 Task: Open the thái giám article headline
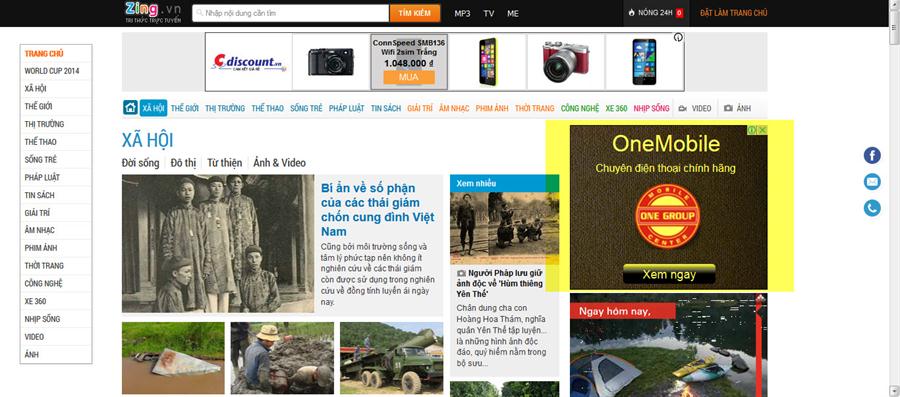378,210
